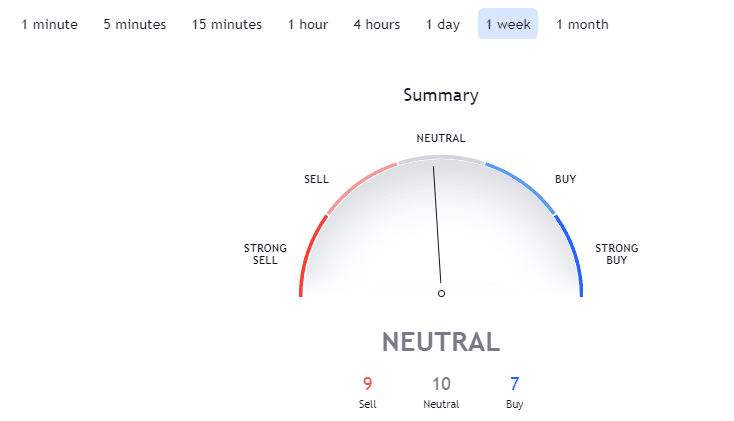Select the 1 month timeframe
The image size is (734, 421).
[x=582, y=24]
